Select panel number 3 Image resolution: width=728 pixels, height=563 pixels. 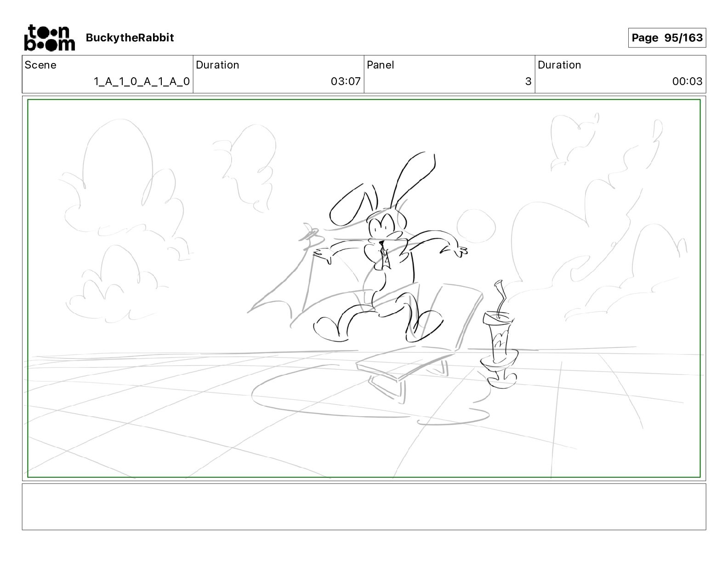click(528, 81)
